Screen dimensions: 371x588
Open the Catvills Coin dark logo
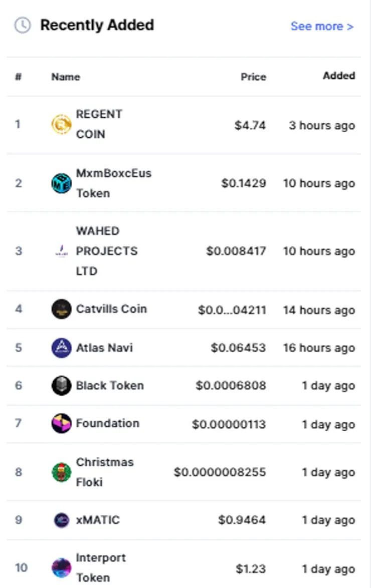(61, 309)
